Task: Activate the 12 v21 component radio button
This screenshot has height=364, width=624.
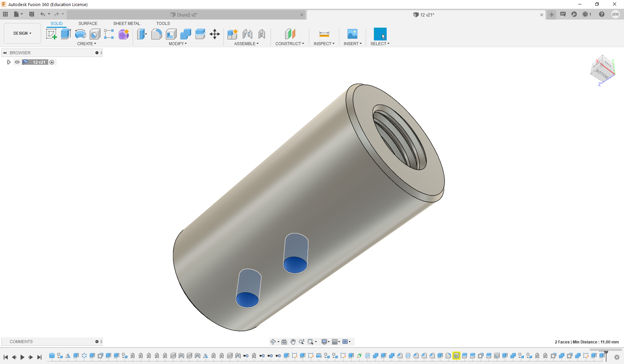Action: pyautogui.click(x=52, y=62)
